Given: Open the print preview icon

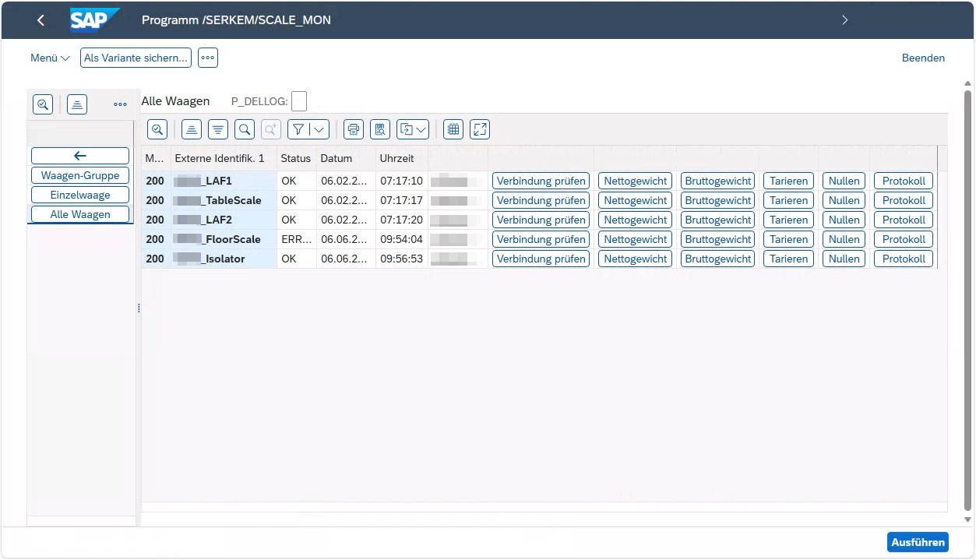Looking at the screenshot, I should click(379, 129).
